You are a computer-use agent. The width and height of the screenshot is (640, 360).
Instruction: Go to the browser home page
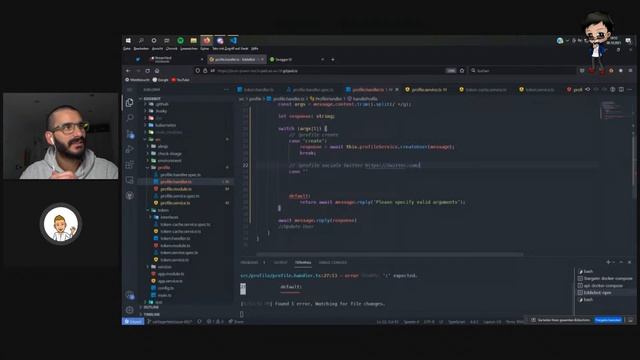[x=157, y=71]
